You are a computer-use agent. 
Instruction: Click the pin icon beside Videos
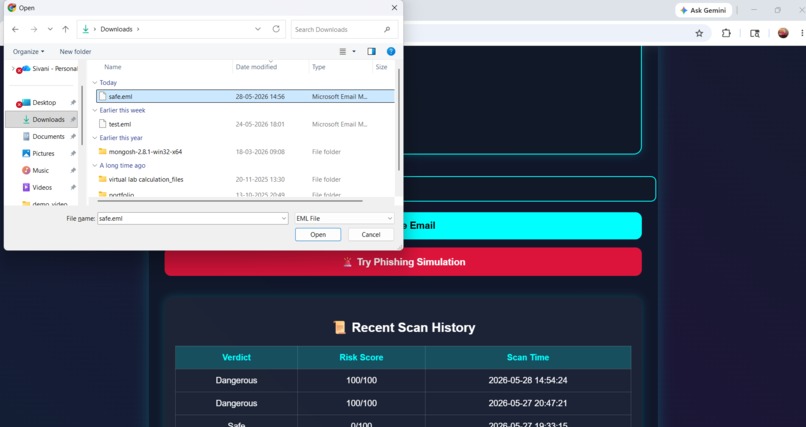point(73,188)
